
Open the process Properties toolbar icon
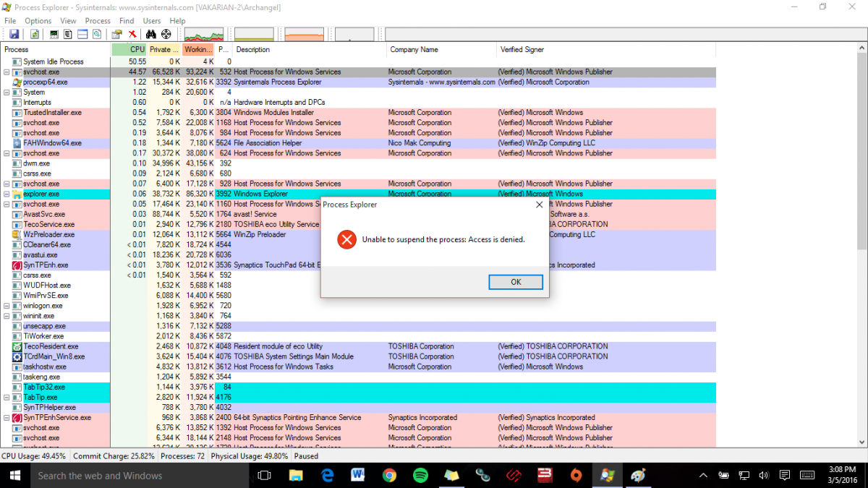[x=116, y=34]
